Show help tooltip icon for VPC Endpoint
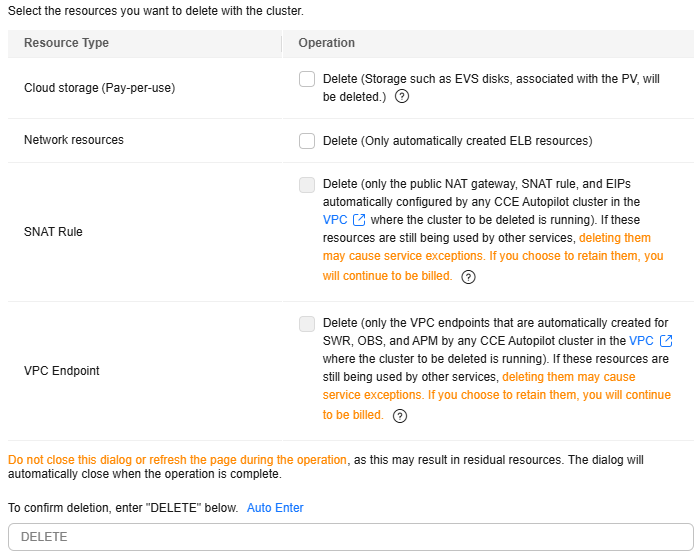Screen dimensions: 696x558 pyautogui.click(x=400, y=416)
